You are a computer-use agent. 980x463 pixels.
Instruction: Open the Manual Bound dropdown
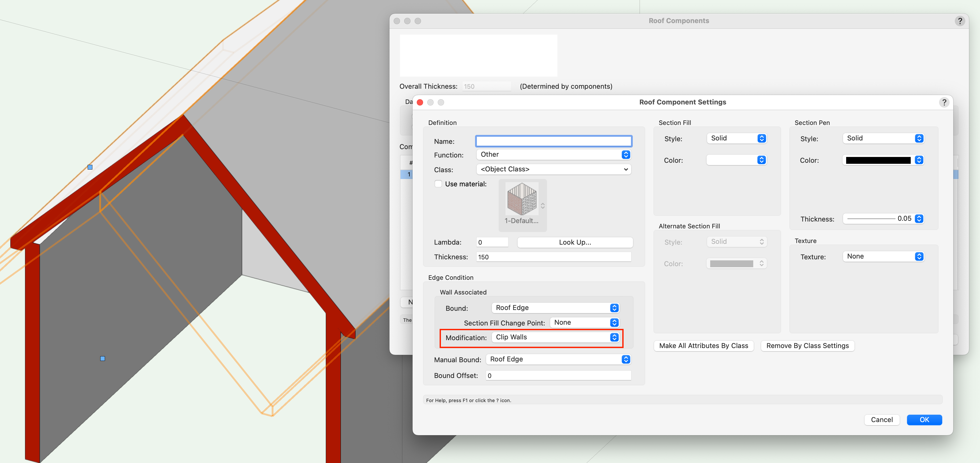(x=559, y=360)
